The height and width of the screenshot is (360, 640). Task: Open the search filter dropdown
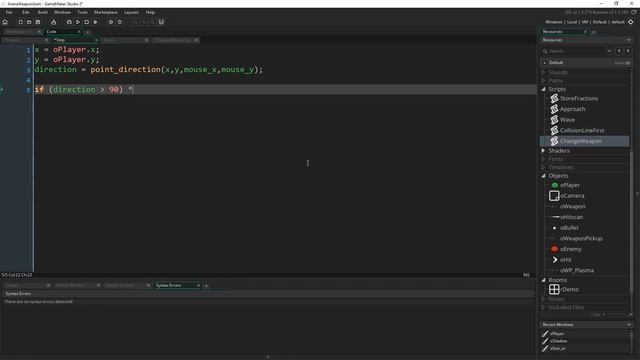609,51
